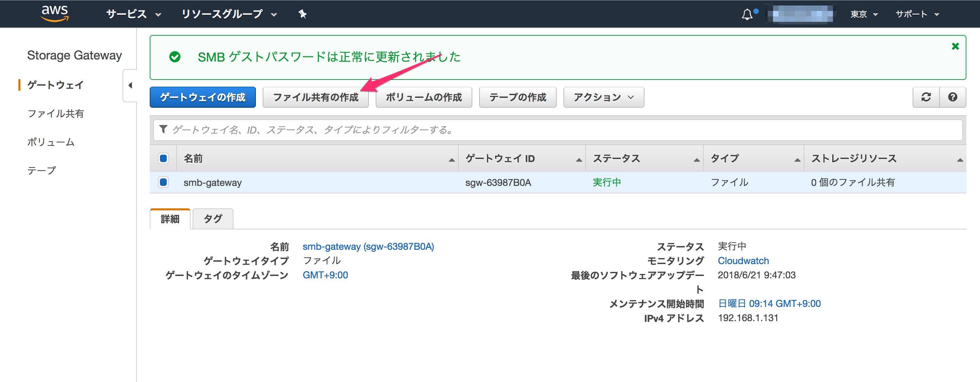This screenshot has height=382, width=980.
Task: Toggle the select-all checkbox in table header
Action: (x=164, y=158)
